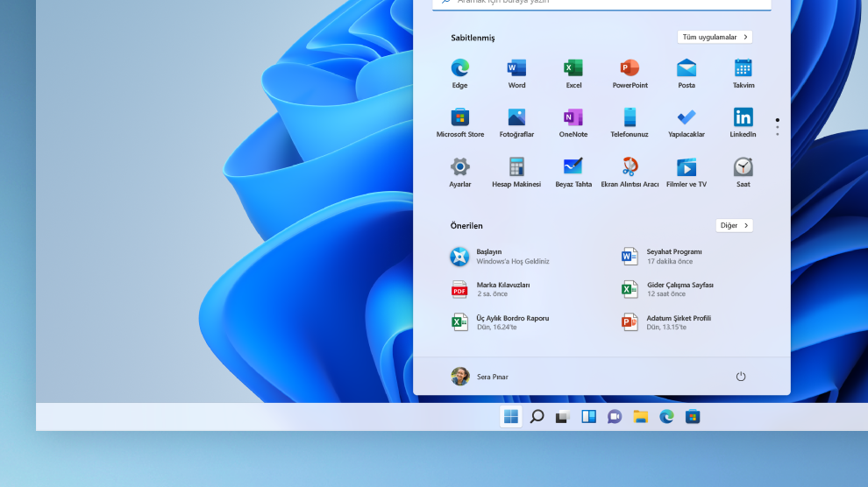Open Ayarlar settings app
Screen dimensions: 868x487
(x=460, y=173)
